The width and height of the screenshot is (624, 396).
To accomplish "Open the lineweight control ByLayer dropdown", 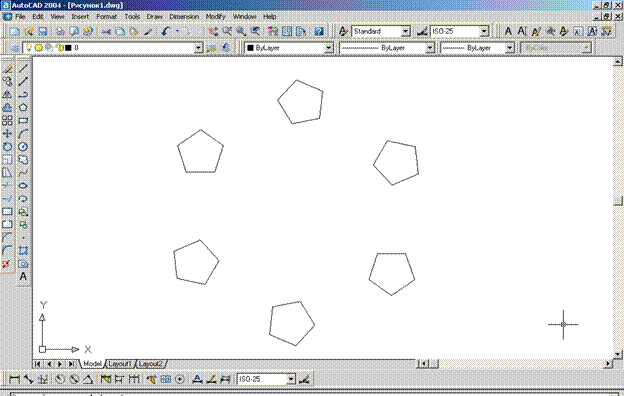I will tap(509, 48).
